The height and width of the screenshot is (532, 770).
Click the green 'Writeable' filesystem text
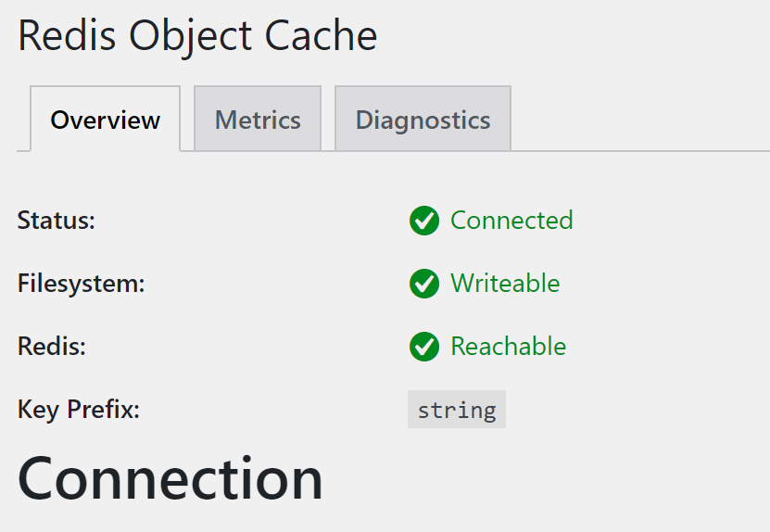point(505,284)
